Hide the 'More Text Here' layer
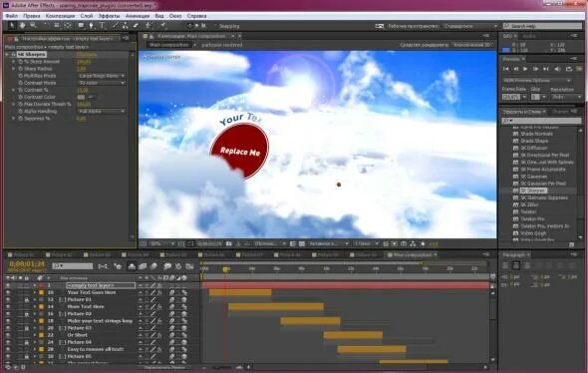Screen dimensions: 588x373 [x=8, y=306]
